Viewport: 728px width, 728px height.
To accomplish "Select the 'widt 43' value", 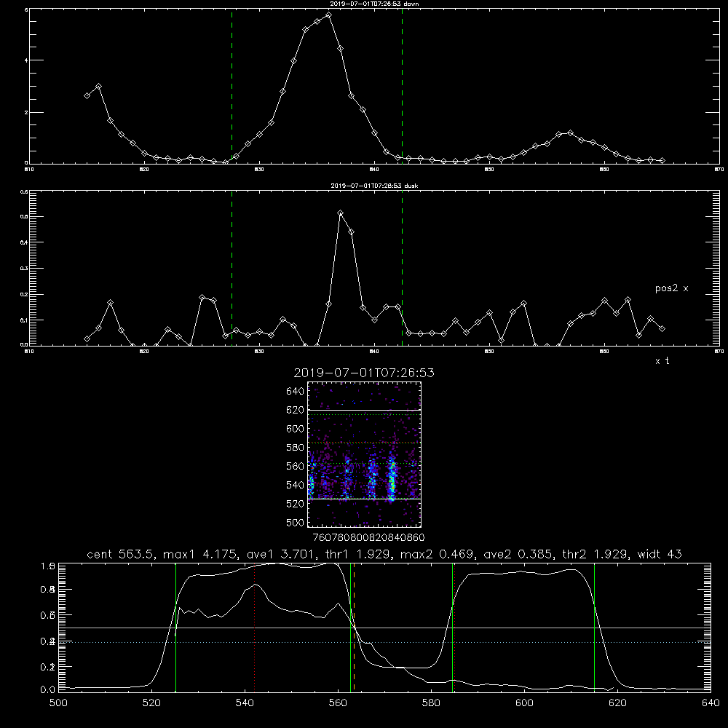I will click(660, 554).
